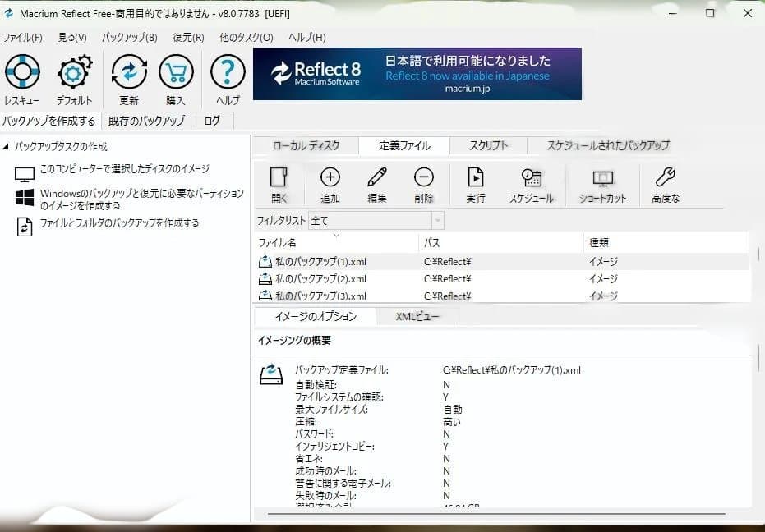Screen dimensions: 765x532
Task: Run backup with the 実行 icon
Action: pos(475,182)
